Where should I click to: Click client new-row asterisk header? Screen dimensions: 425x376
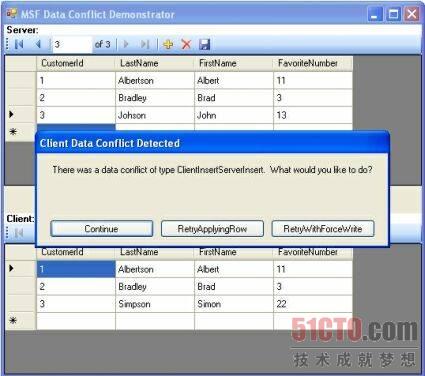pyautogui.click(x=21, y=321)
